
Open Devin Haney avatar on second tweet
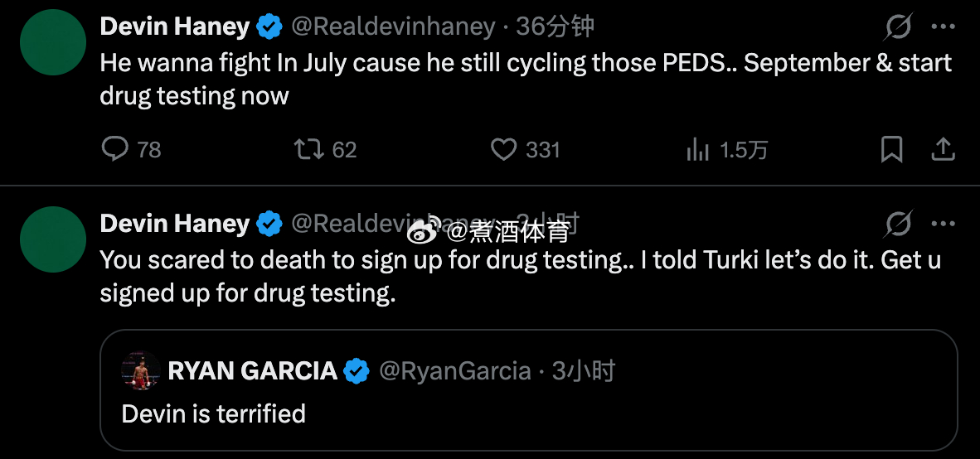52,239
